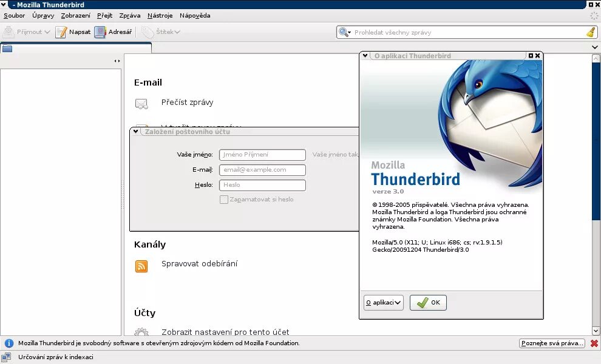Click the 'Určování zpráv k indexaci' status text
The height and width of the screenshot is (364, 601).
click(56, 357)
